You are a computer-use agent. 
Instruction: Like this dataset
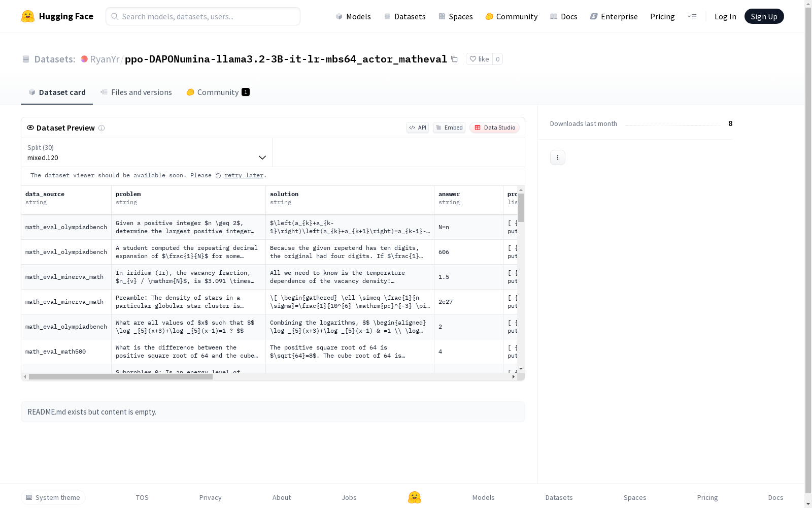479,59
